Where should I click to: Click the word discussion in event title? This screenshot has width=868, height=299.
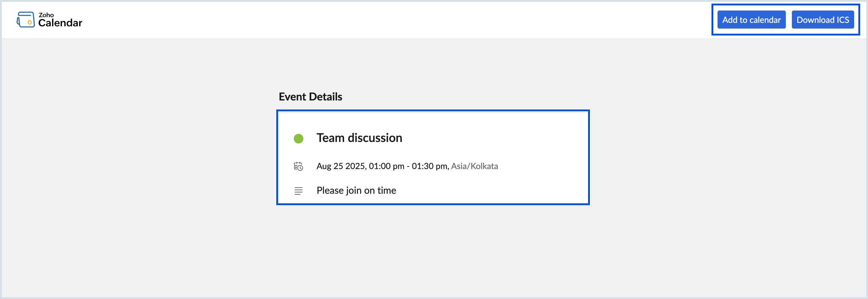tap(375, 138)
